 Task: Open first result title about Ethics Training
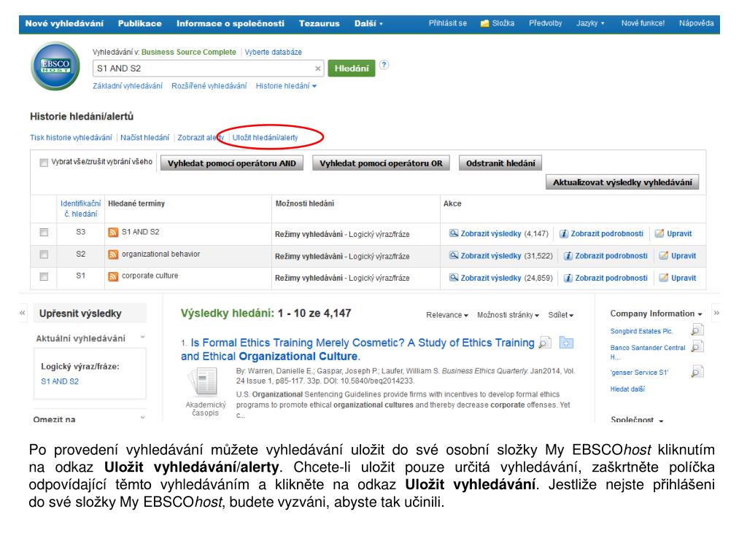[357, 349]
